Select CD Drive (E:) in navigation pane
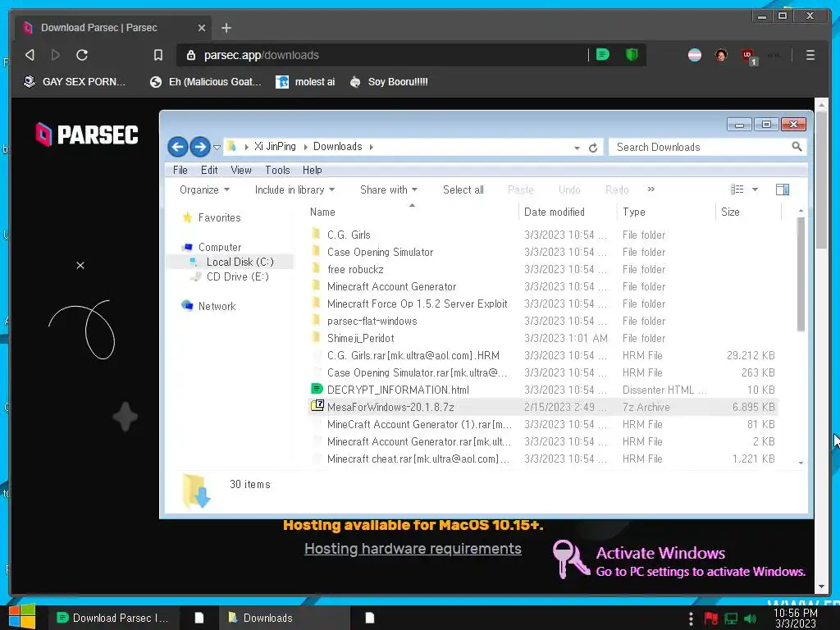Screen dimensions: 840x630 click(x=230, y=277)
